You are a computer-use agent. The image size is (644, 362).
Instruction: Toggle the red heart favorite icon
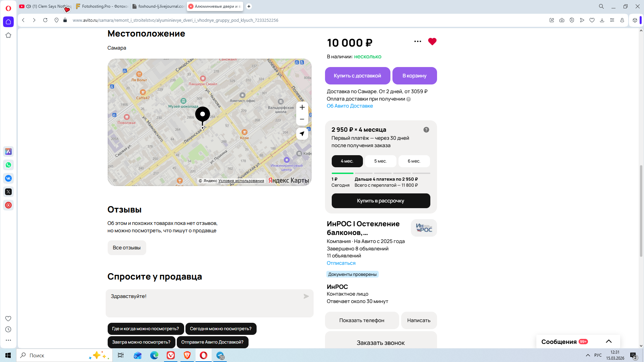click(x=432, y=42)
